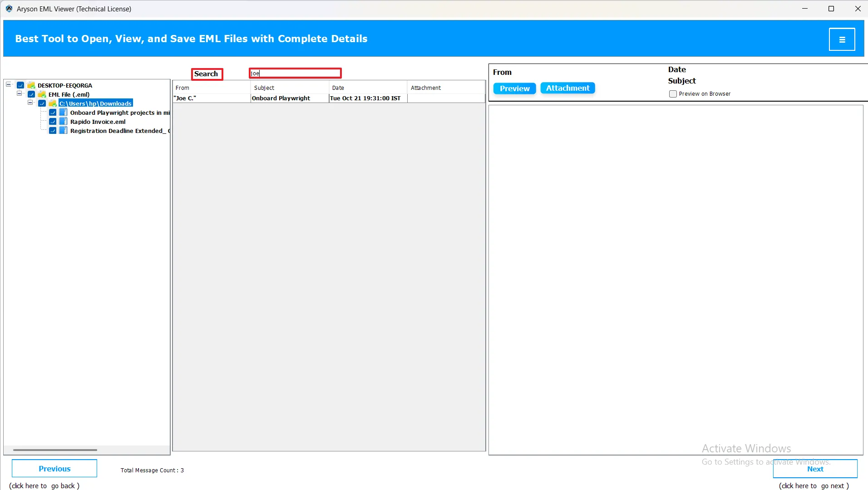Uncheck the DESKTOP-EEQORGA root checkbox
The height and width of the screenshot is (490, 868).
coord(20,85)
